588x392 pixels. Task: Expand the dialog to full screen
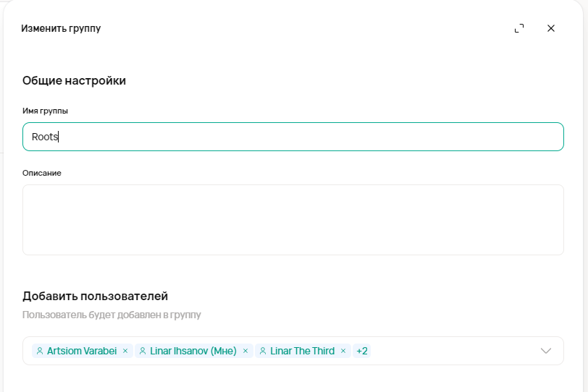(x=518, y=28)
